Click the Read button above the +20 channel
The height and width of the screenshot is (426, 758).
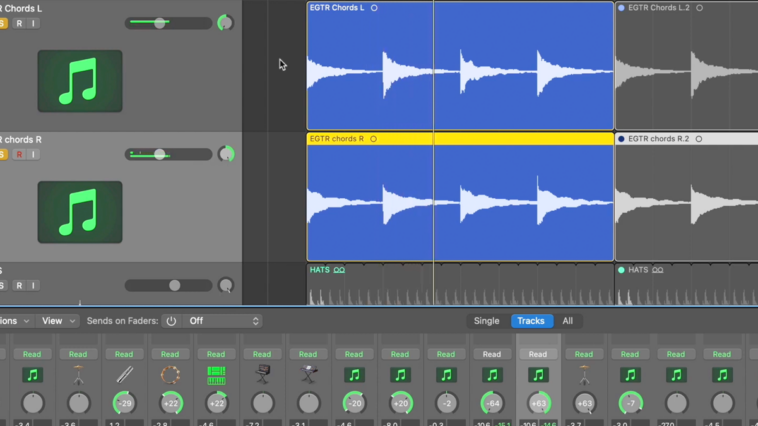pos(400,354)
